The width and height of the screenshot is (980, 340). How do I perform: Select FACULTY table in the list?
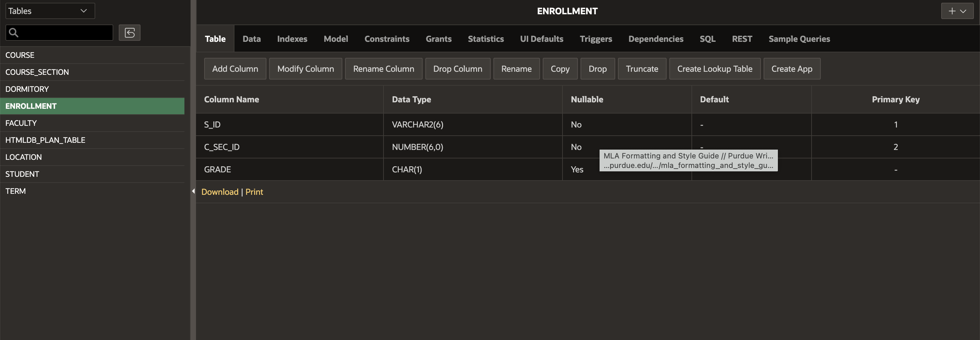[x=92, y=123]
